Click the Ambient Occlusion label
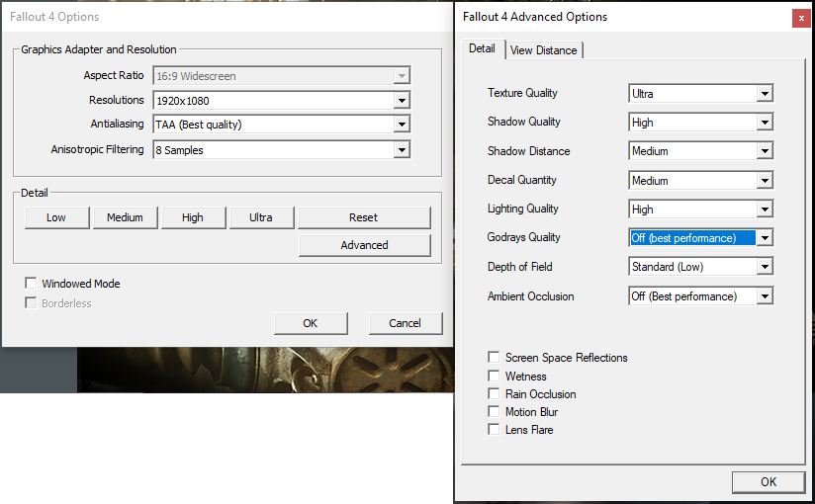 click(531, 296)
